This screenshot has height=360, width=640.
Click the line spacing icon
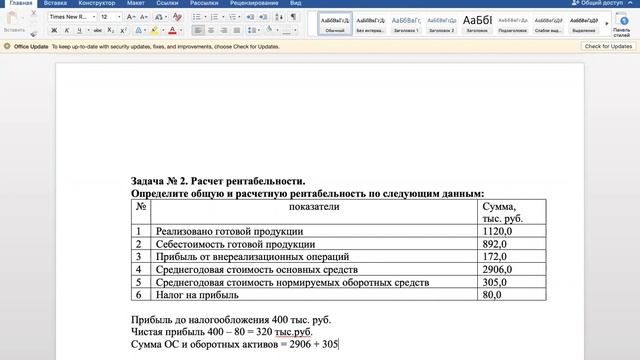[x=252, y=30]
